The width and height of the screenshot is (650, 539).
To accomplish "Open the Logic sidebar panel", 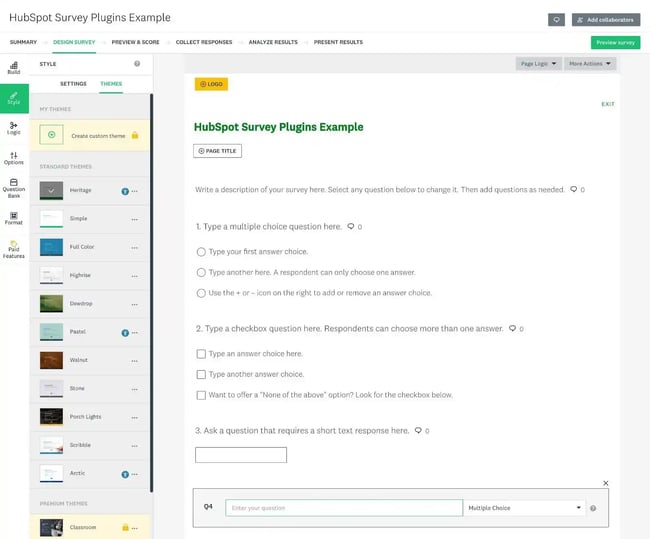I will tap(14, 128).
